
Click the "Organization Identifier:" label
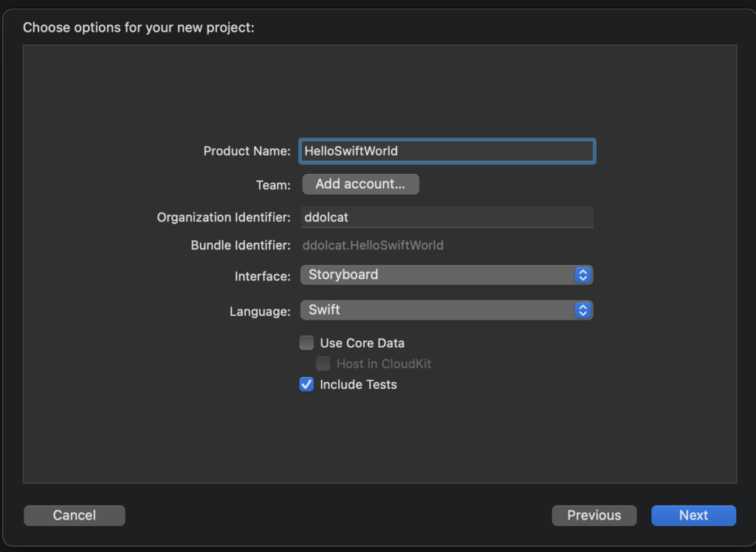[224, 218]
